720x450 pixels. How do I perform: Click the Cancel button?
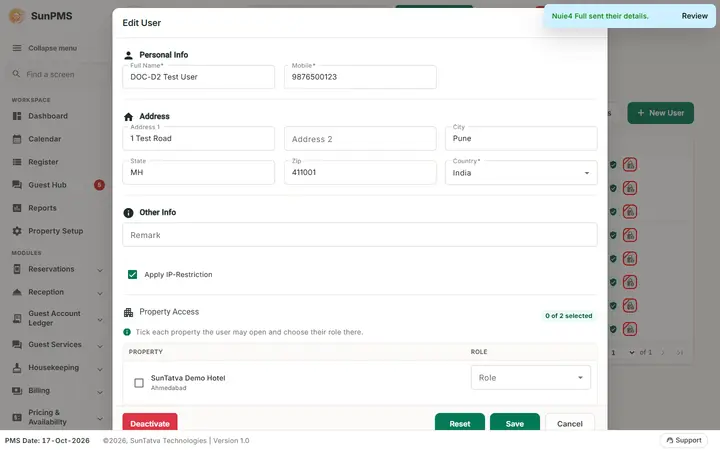coord(570,423)
